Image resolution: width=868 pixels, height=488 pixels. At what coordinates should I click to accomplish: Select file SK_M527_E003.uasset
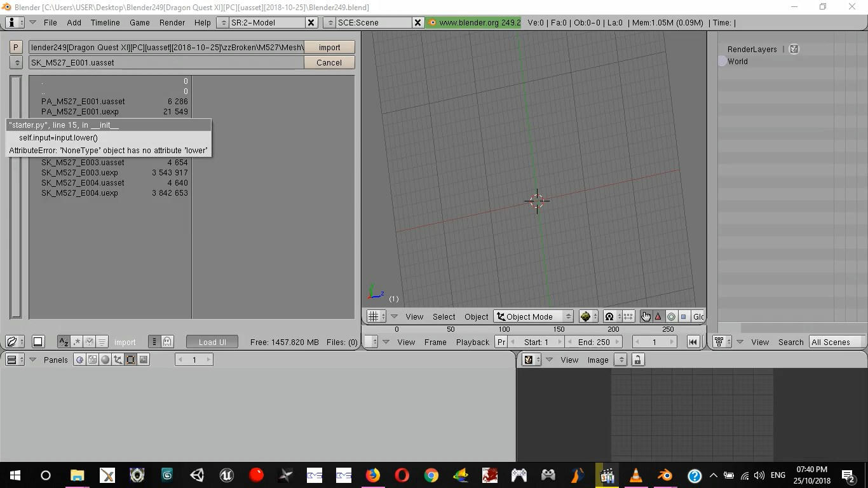(x=114, y=162)
